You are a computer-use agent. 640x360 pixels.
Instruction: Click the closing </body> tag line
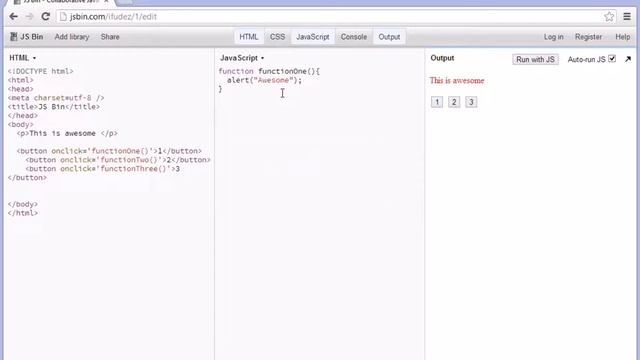tap(22, 204)
